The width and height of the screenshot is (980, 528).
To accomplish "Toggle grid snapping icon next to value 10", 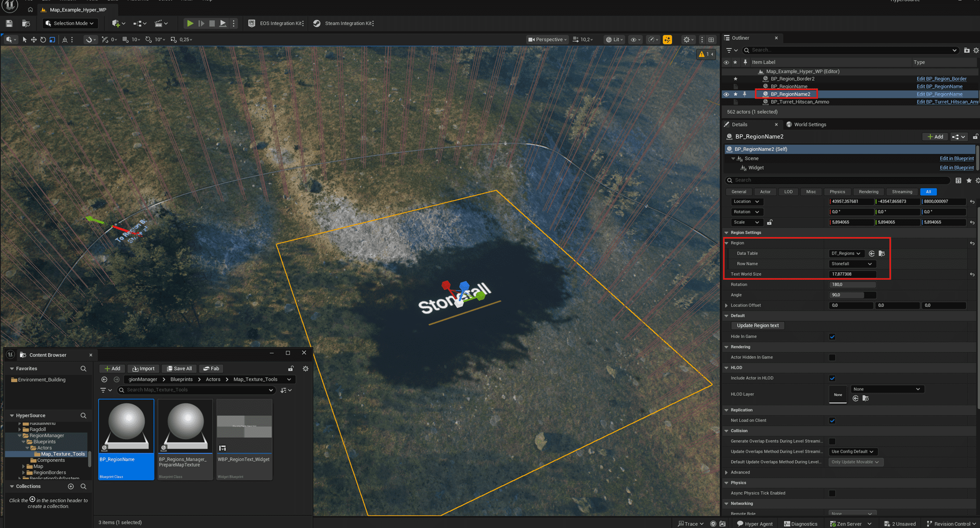I will [x=125, y=39].
